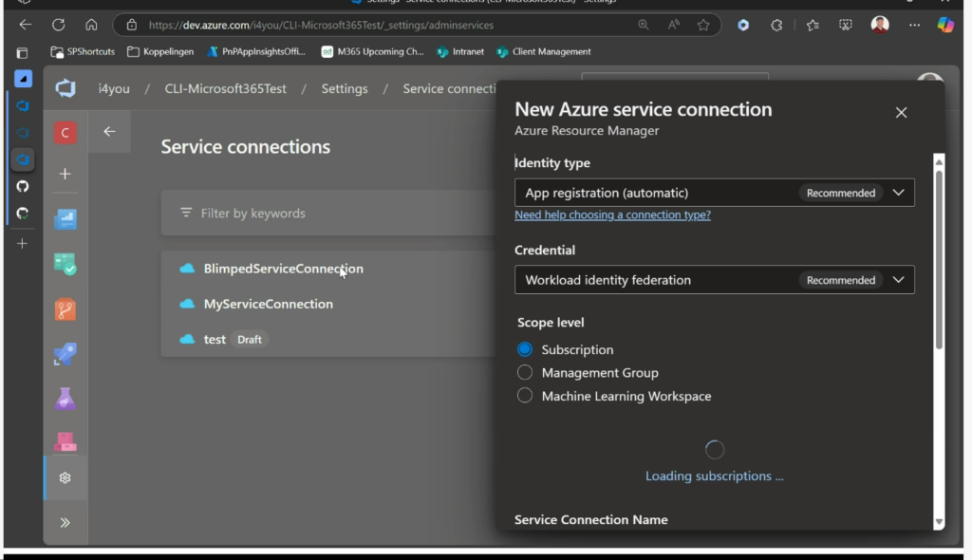972x560 pixels.
Task: Open the Overview hub icon in the sidebar
Action: [x=65, y=219]
